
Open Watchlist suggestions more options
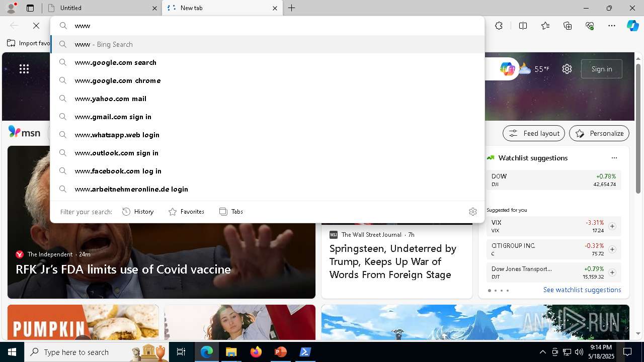pyautogui.click(x=614, y=158)
